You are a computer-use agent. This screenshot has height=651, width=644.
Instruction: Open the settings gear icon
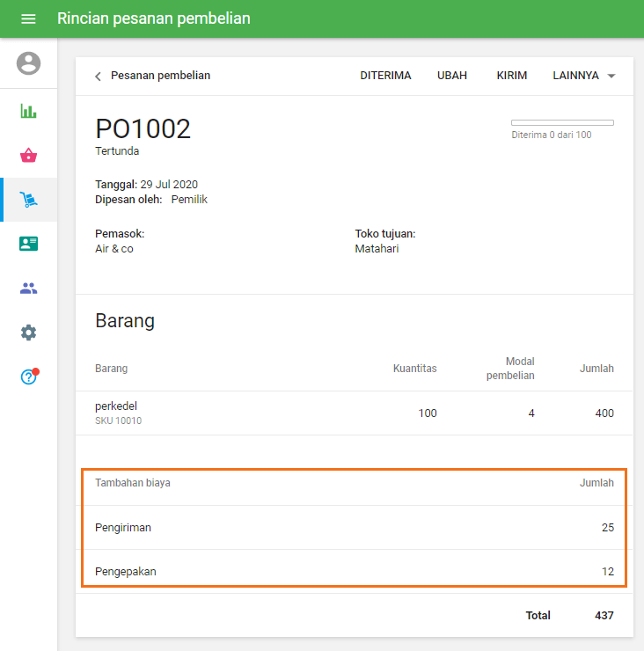pyautogui.click(x=29, y=333)
